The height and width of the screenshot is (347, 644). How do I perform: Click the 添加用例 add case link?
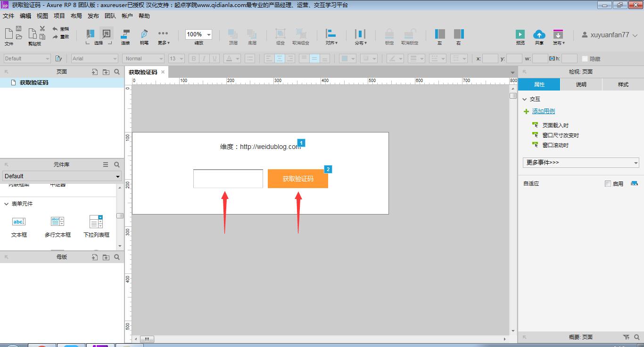coord(544,111)
